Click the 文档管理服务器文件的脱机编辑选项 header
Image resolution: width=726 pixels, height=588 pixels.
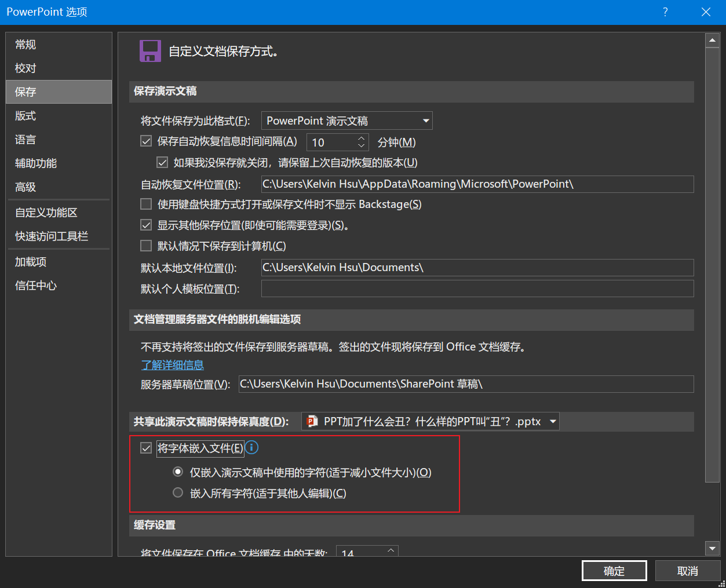411,320
